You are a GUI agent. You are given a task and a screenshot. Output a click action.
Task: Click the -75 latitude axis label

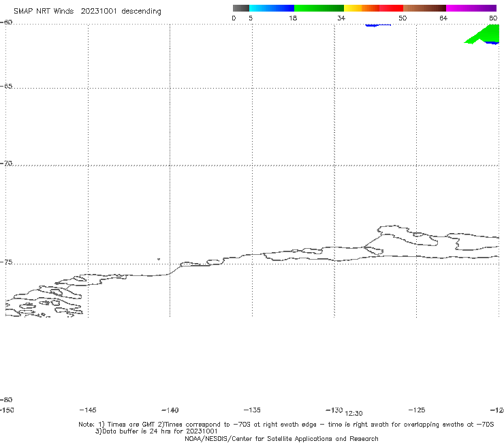pyautogui.click(x=6, y=262)
